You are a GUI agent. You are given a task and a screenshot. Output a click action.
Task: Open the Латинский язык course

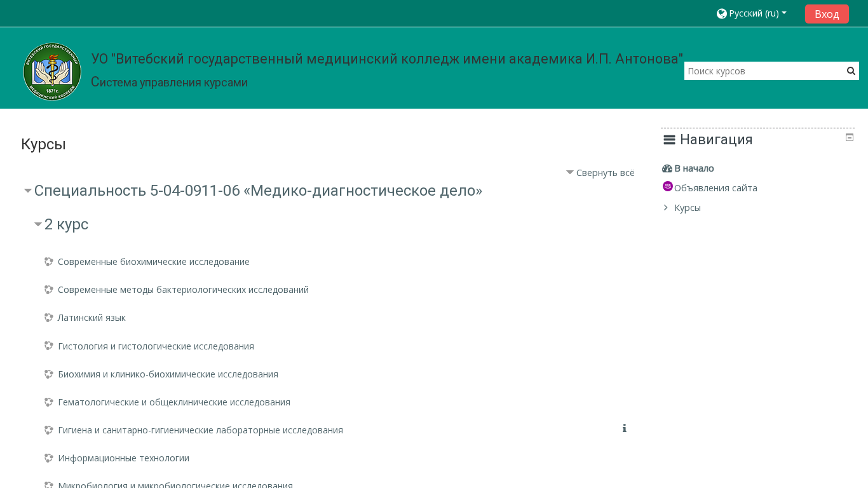point(92,318)
